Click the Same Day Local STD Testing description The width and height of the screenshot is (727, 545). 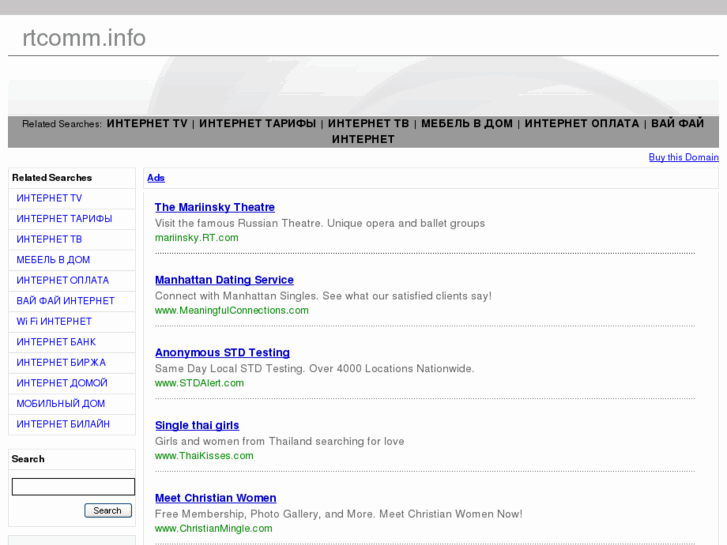[x=314, y=369]
